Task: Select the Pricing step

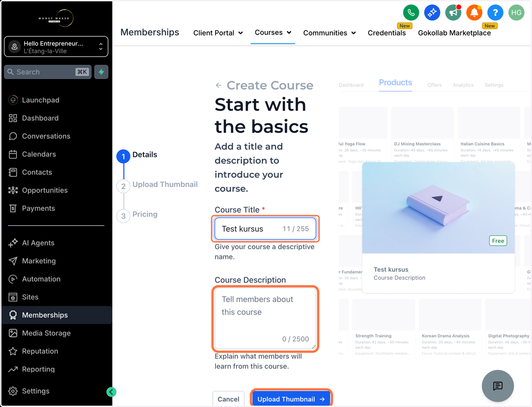Action: pos(137,215)
